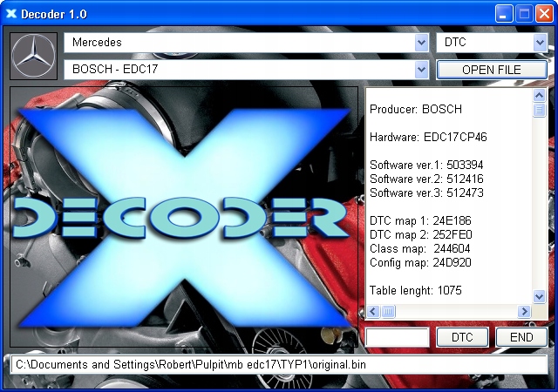
Task: Click the info panel scroll down arrow
Action: click(539, 296)
